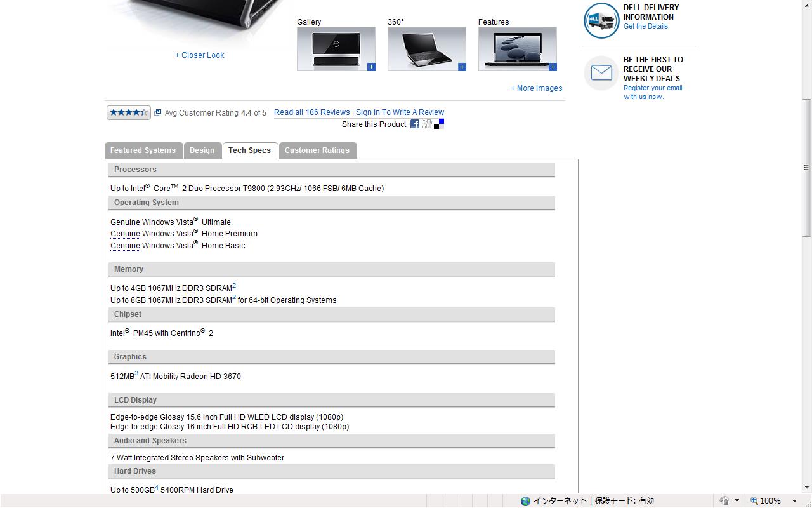Click the security lock status icon
The height and width of the screenshot is (508, 812).
coord(724,501)
